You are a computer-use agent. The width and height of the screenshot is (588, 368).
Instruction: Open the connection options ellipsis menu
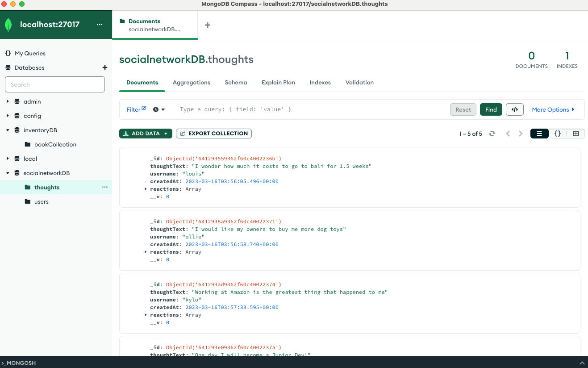coord(99,25)
